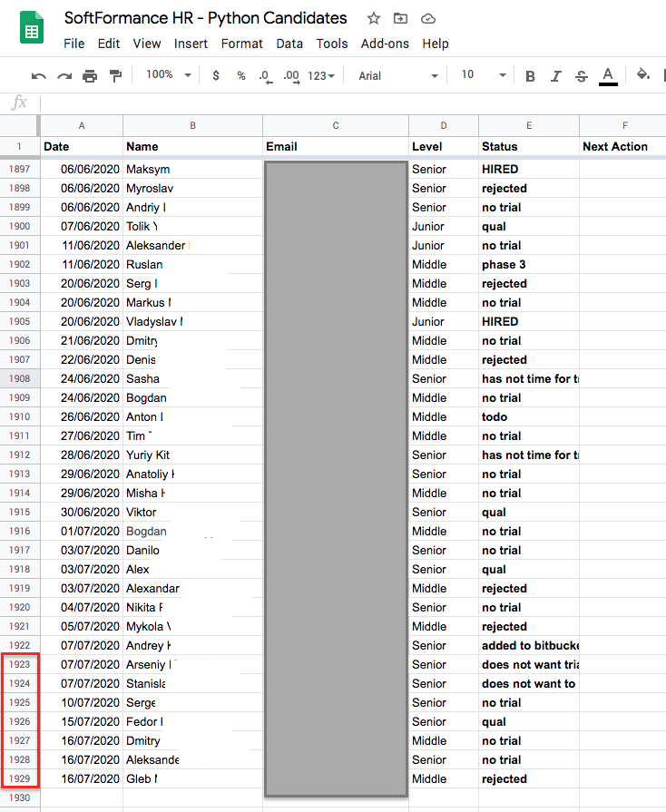666x812 pixels.
Task: Click the redo arrow icon
Action: 64,76
